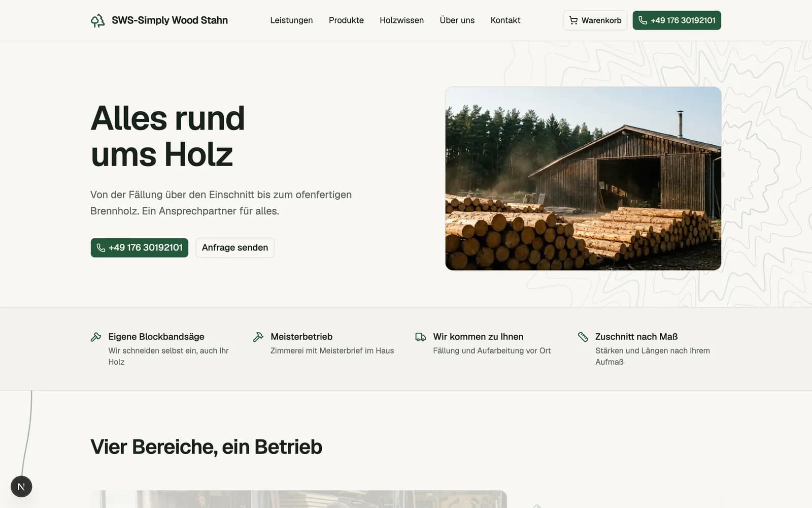This screenshot has width=812, height=508.
Task: Open the SWS-Simply Wood Stahn home link
Action: (x=159, y=20)
